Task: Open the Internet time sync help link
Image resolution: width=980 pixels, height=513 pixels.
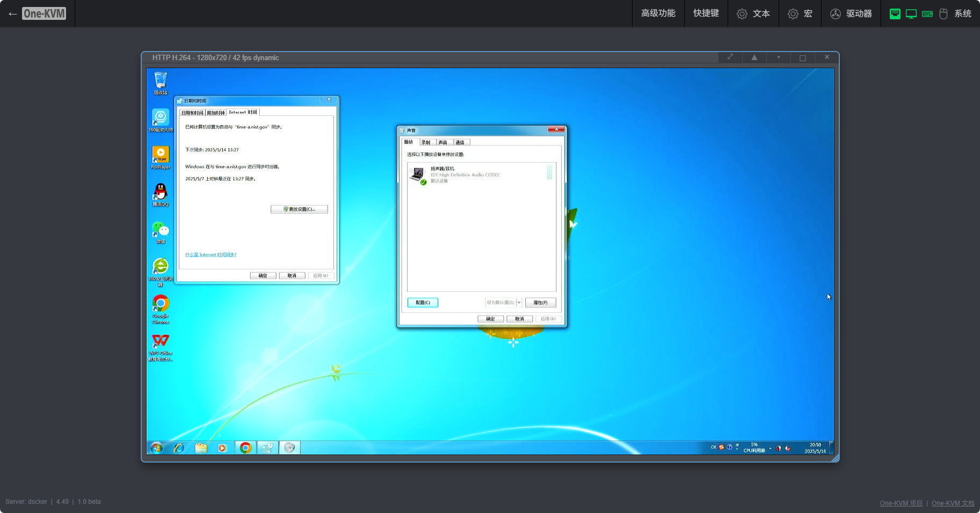Action: pyautogui.click(x=210, y=255)
